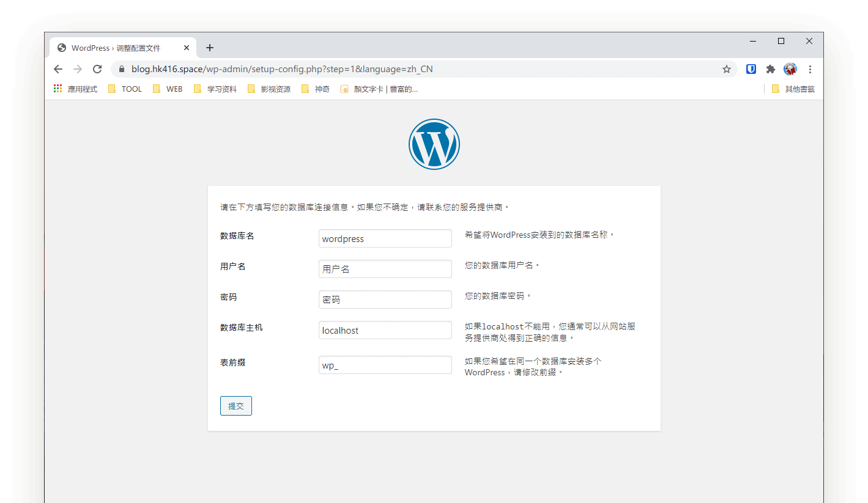The height and width of the screenshot is (503, 868).
Task: Click the 密码 input field
Action: (385, 299)
